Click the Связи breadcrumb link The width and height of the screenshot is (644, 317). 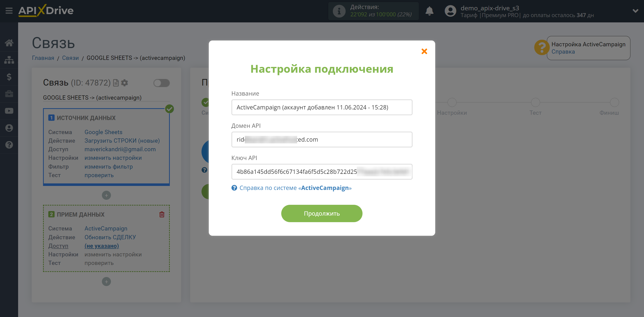tap(70, 58)
